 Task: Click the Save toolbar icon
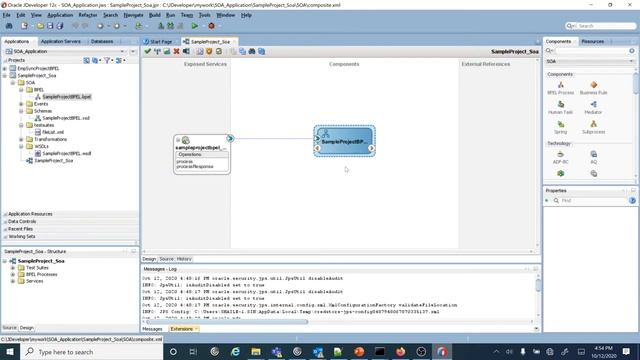[50, 26]
